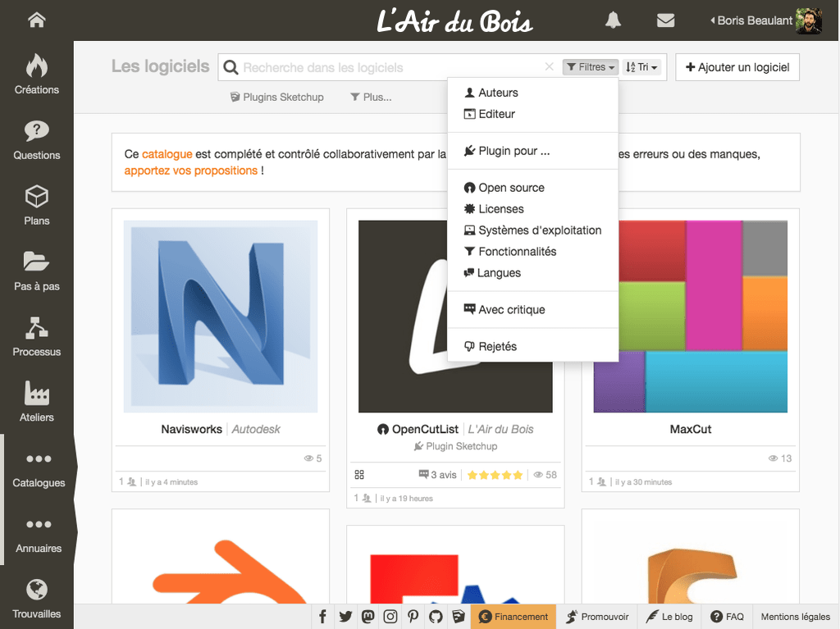
Task: Apply Plugins Sketchup quick filter
Action: coord(277,97)
